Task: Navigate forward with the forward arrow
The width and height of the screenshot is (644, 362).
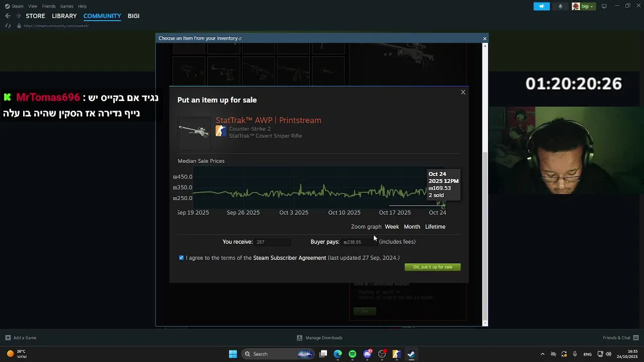Action: click(18, 16)
